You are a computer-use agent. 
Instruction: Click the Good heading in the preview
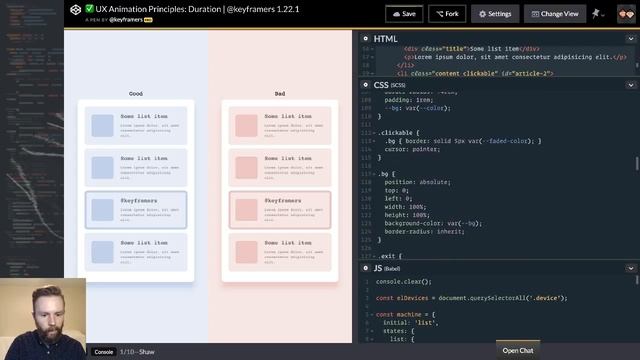[x=136, y=94]
